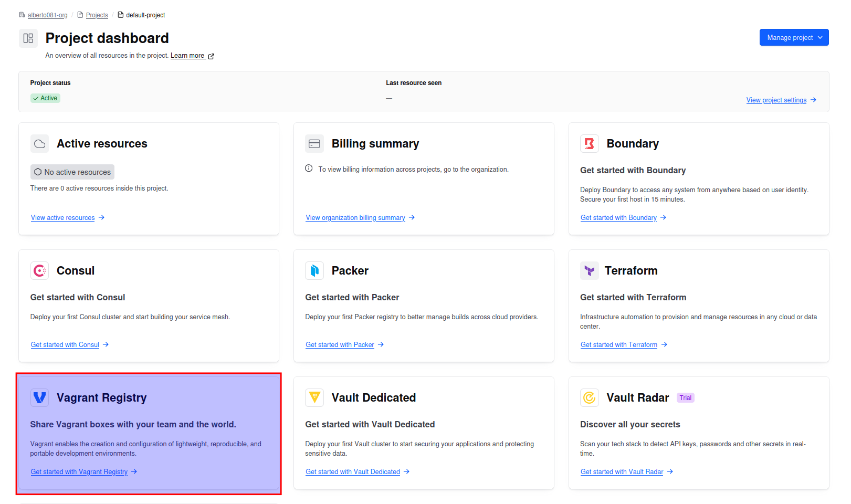
Task: Click the Vault Dedicated logo icon
Action: [314, 398]
